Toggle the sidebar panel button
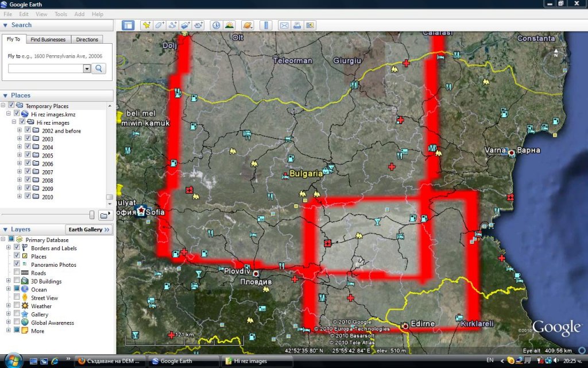The width and height of the screenshot is (588, 368). click(x=128, y=25)
